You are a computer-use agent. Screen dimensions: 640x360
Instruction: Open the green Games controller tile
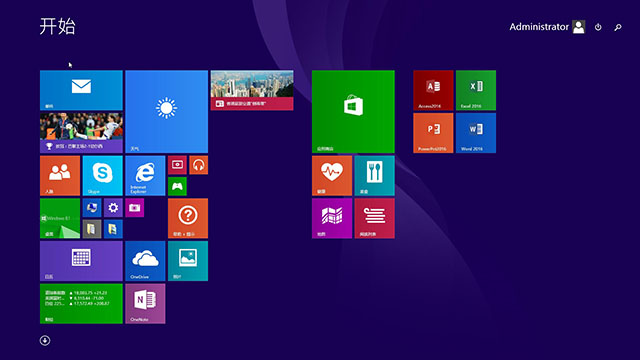pos(177,187)
